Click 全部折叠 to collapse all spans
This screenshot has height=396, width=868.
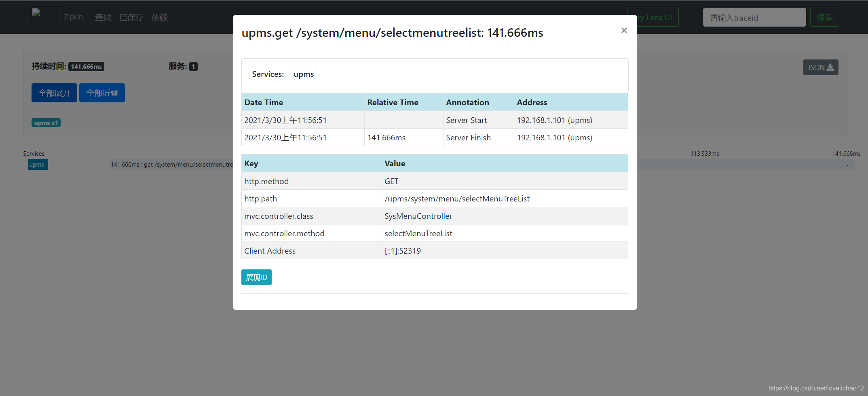102,93
